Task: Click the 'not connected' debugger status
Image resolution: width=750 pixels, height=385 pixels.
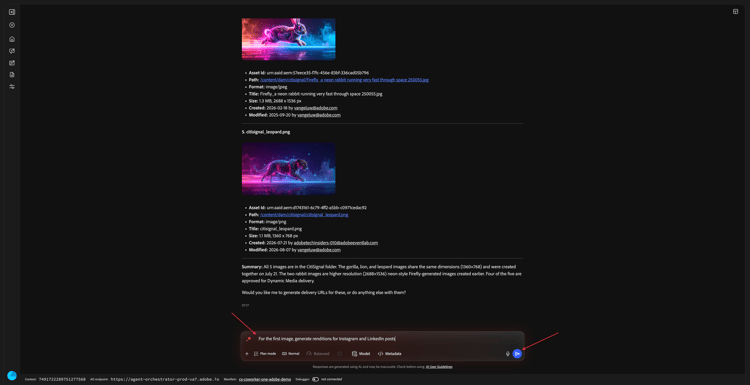Action: 331,379
